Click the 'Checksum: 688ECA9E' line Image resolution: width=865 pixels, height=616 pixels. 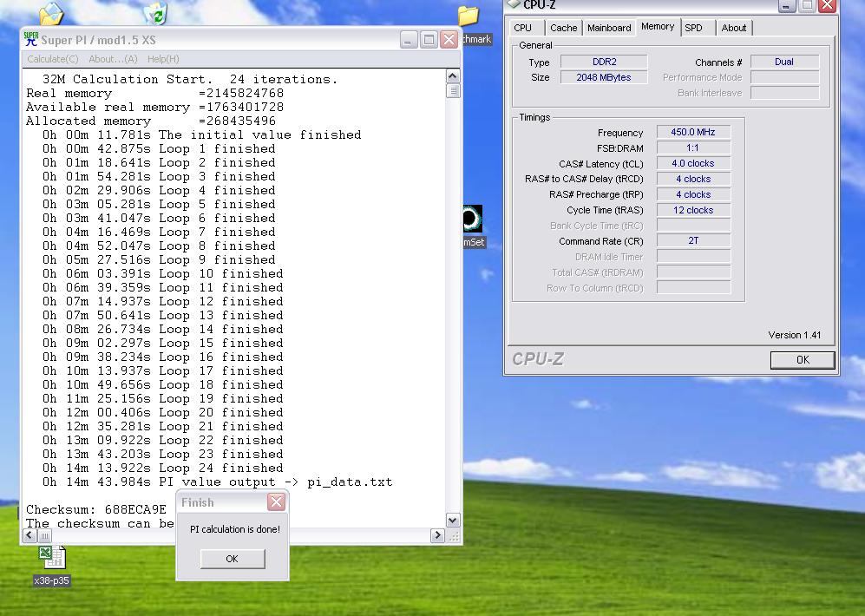[96, 509]
